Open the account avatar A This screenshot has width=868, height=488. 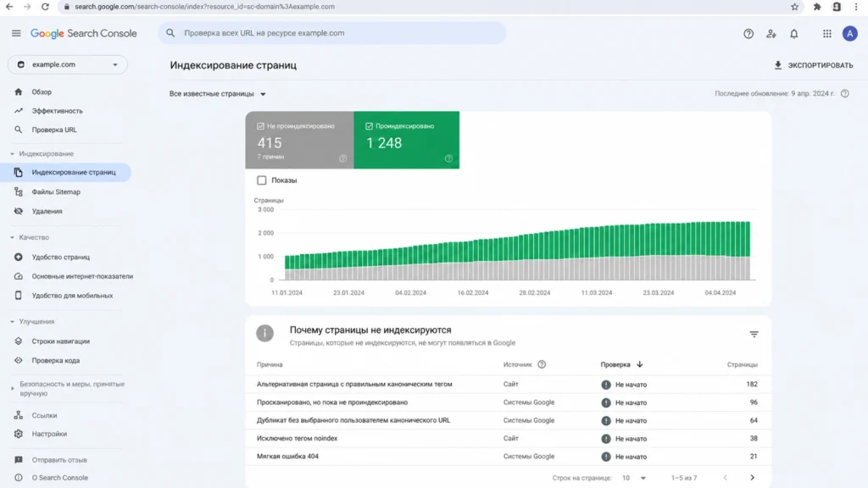[x=849, y=33]
